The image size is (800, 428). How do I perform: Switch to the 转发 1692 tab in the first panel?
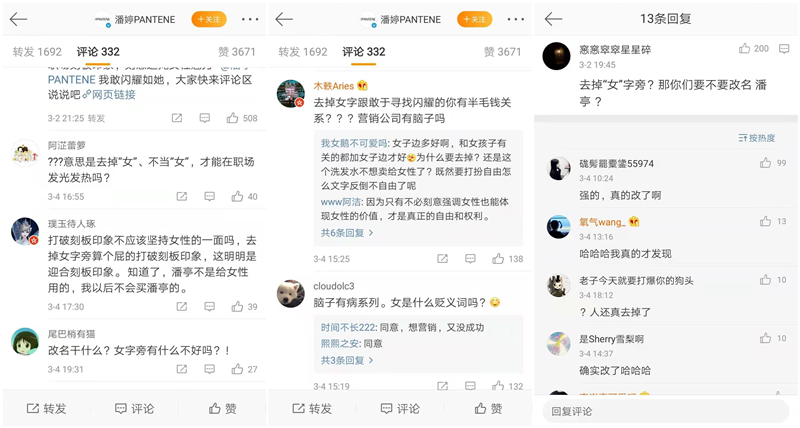pos(37,52)
